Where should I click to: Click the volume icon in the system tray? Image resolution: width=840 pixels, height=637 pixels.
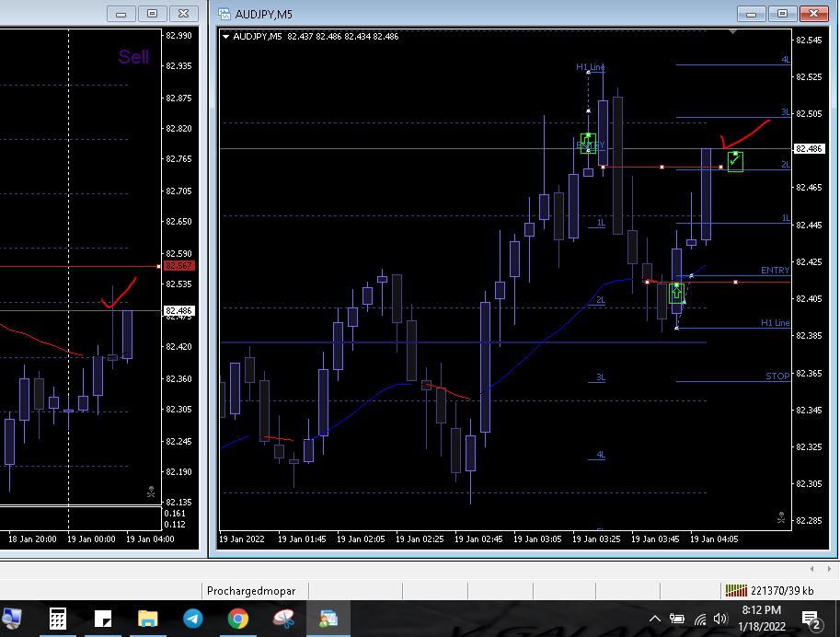click(x=720, y=619)
